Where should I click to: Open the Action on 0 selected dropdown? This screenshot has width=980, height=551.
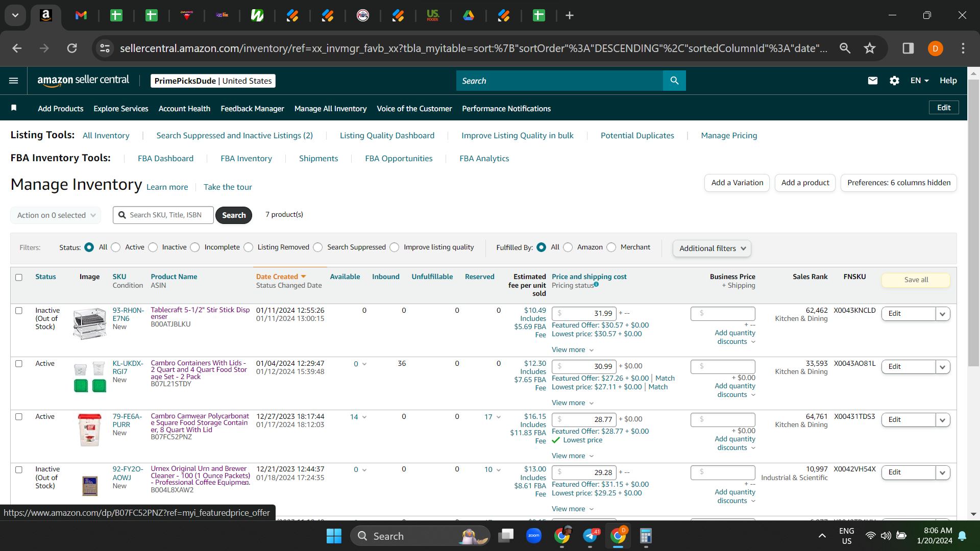(x=56, y=215)
